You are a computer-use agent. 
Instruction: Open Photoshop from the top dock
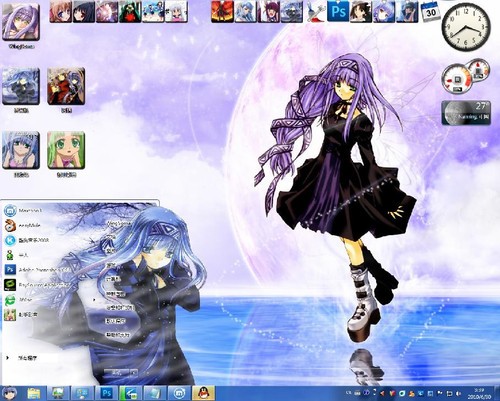click(x=338, y=11)
